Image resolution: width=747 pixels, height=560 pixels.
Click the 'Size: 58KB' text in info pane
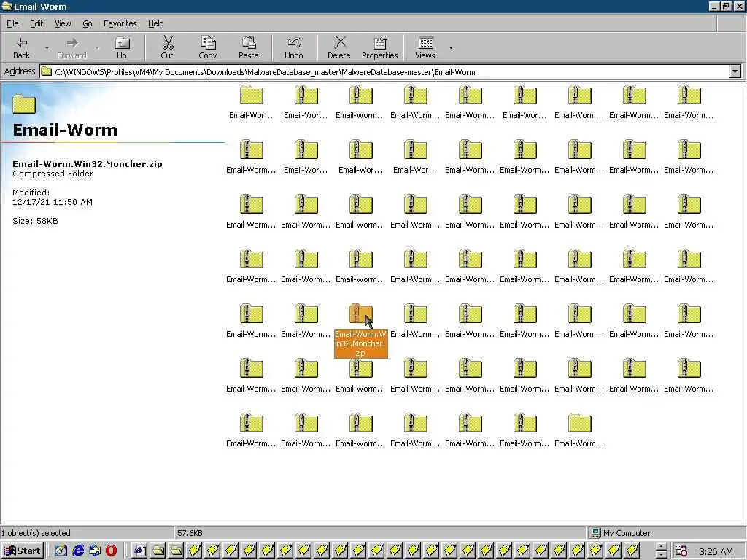[35, 221]
